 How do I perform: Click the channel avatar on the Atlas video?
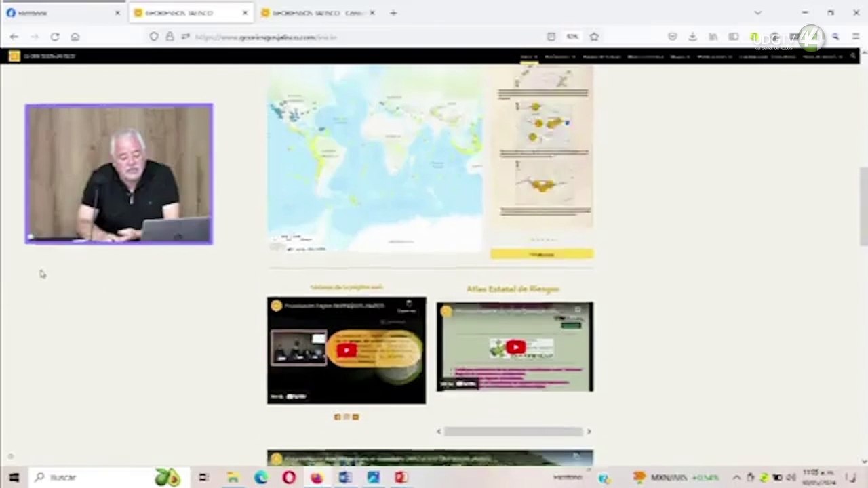(446, 312)
